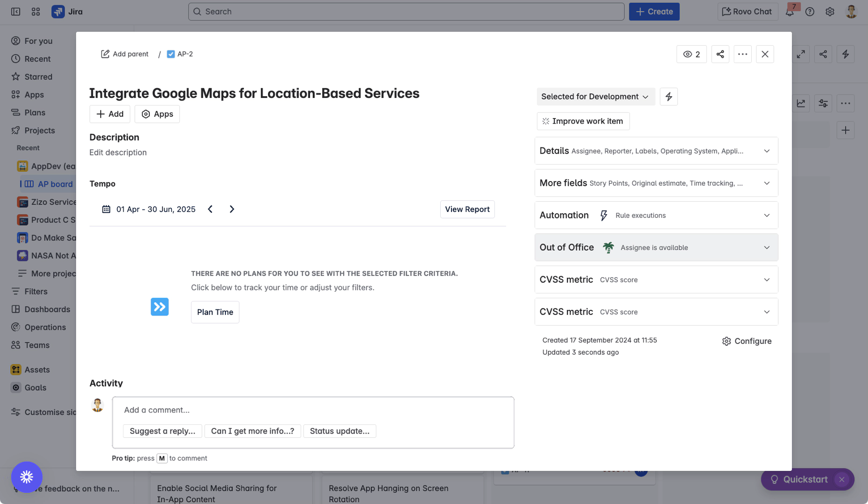This screenshot has height=504, width=868.
Task: Click the lightning bolt automation icon beside status
Action: 669,97
